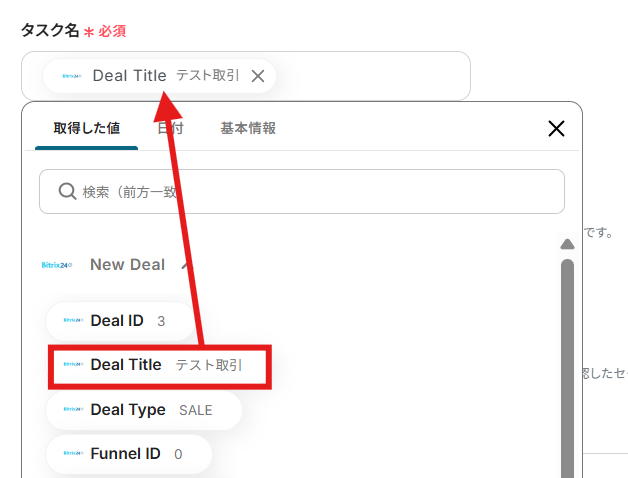Screen dimensions: 628x478
Task: Click the magnifier search icon
Action: 67,191
